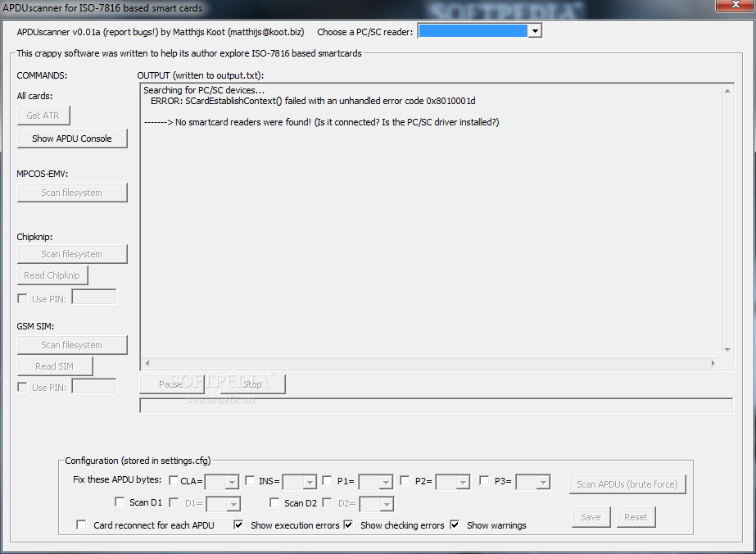Click the progress bar below Pause

[x=437, y=406]
